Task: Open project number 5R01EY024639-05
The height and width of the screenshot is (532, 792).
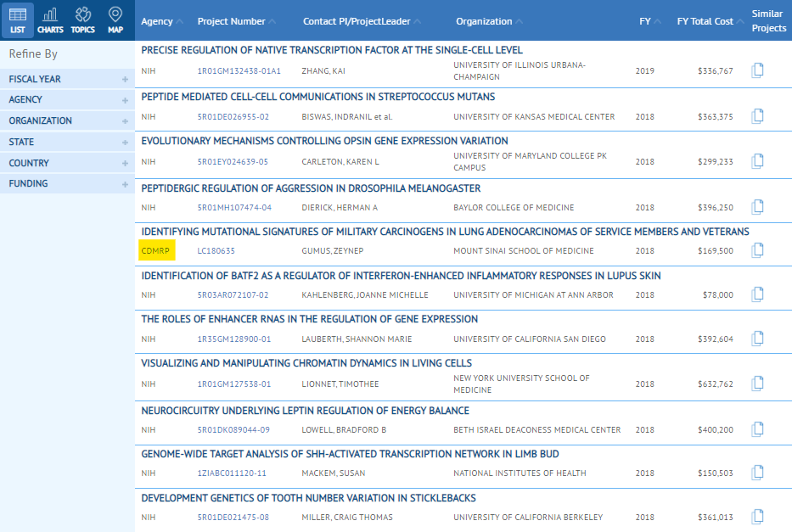Action: coord(233,162)
